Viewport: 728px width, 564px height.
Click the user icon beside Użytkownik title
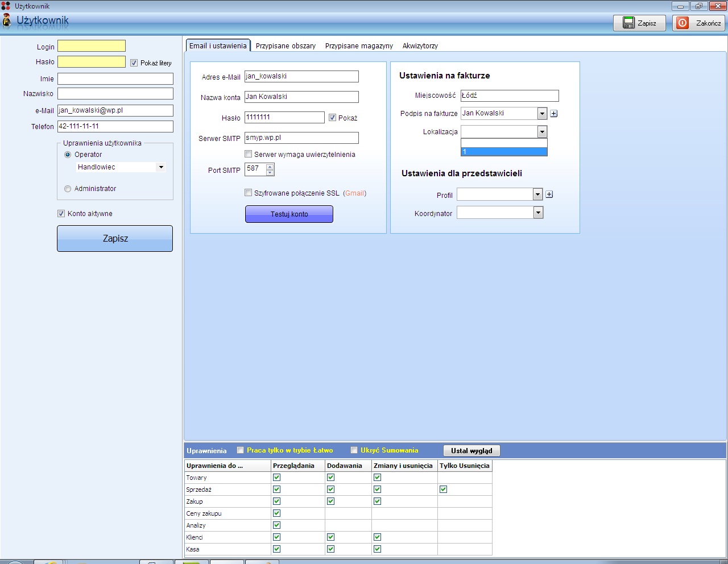(6, 20)
